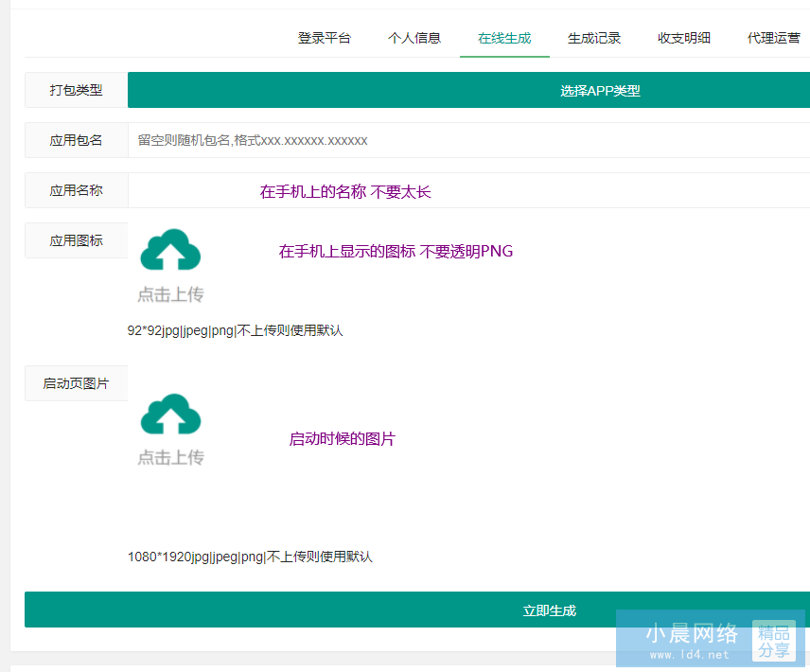Image resolution: width=810 pixels, height=672 pixels.
Task: Go to 收支明细 tab
Action: point(684,38)
